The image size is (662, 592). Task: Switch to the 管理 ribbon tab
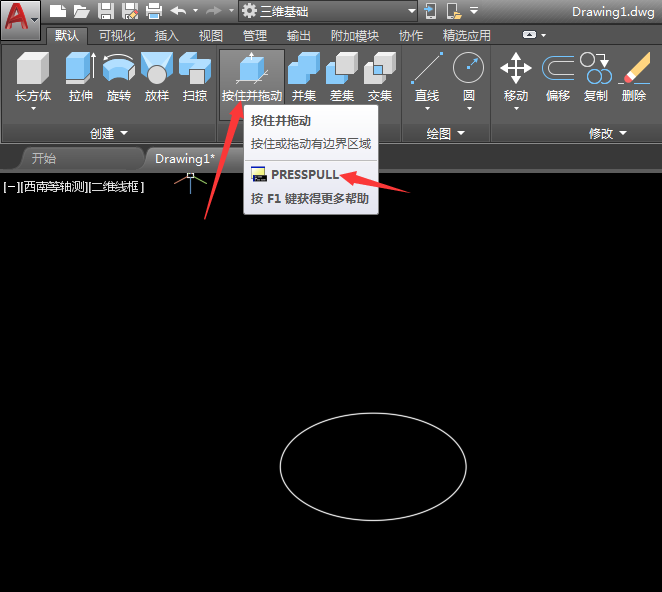click(255, 36)
